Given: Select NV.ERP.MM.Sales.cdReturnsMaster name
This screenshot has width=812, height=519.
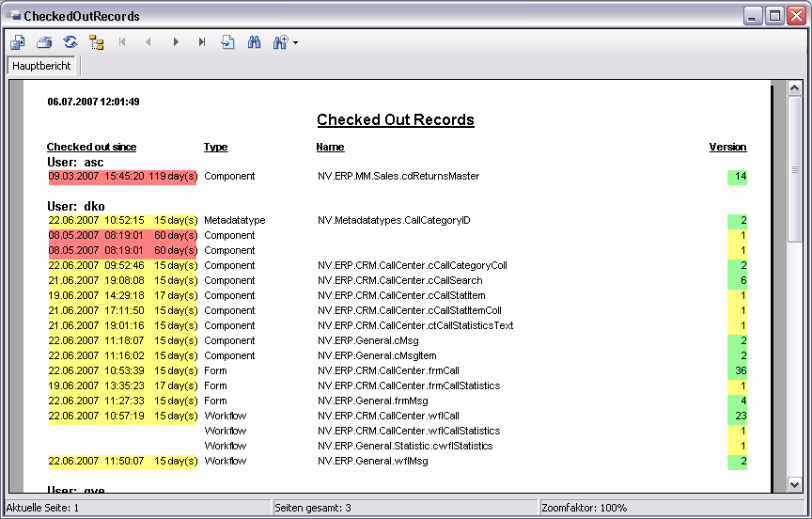Looking at the screenshot, I should coord(398,176).
